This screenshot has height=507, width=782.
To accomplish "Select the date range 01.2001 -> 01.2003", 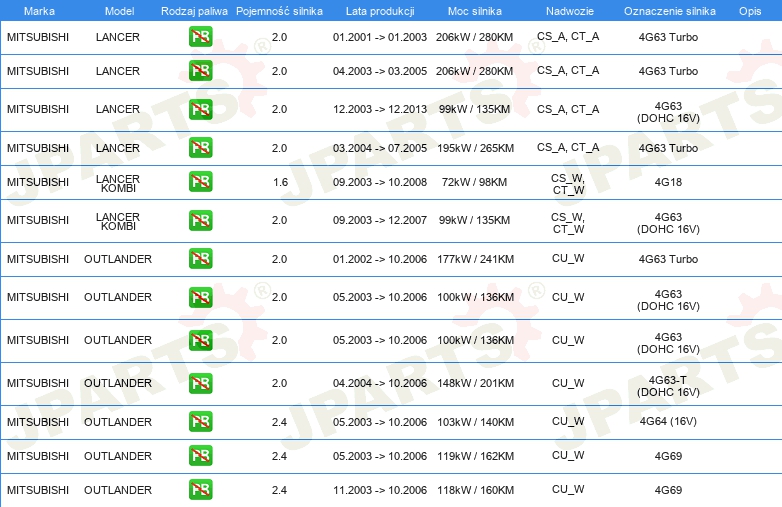I will click(x=380, y=37).
